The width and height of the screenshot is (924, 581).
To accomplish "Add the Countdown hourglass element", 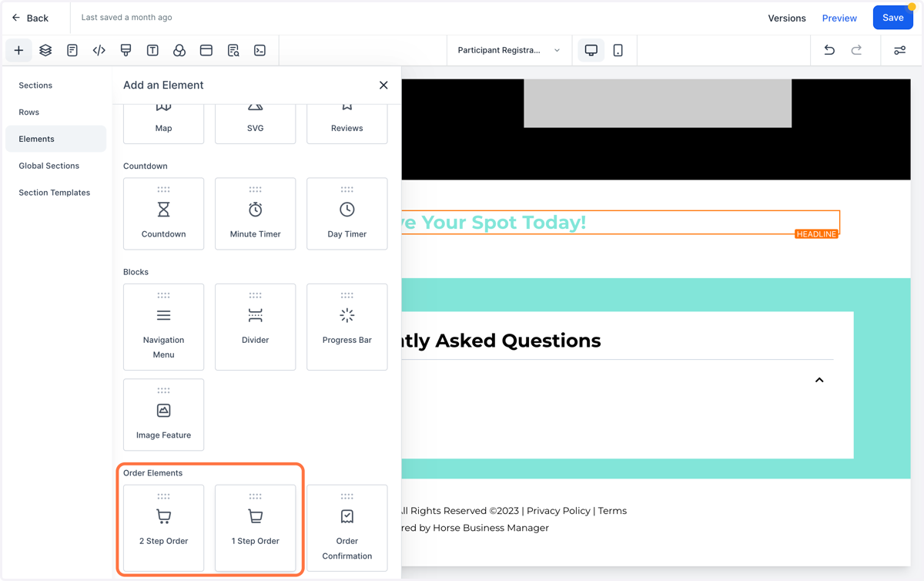I will tap(164, 213).
